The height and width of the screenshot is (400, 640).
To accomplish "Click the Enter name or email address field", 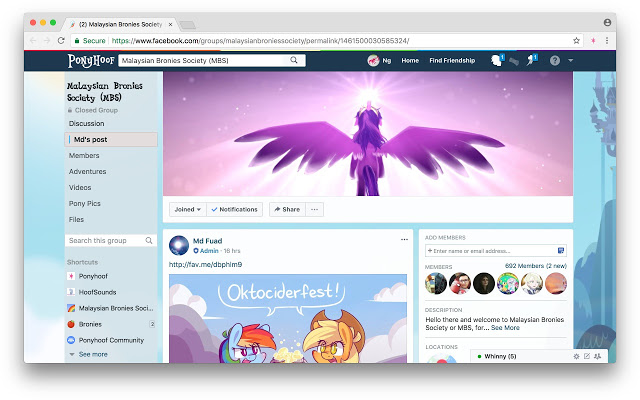I will (x=491, y=251).
